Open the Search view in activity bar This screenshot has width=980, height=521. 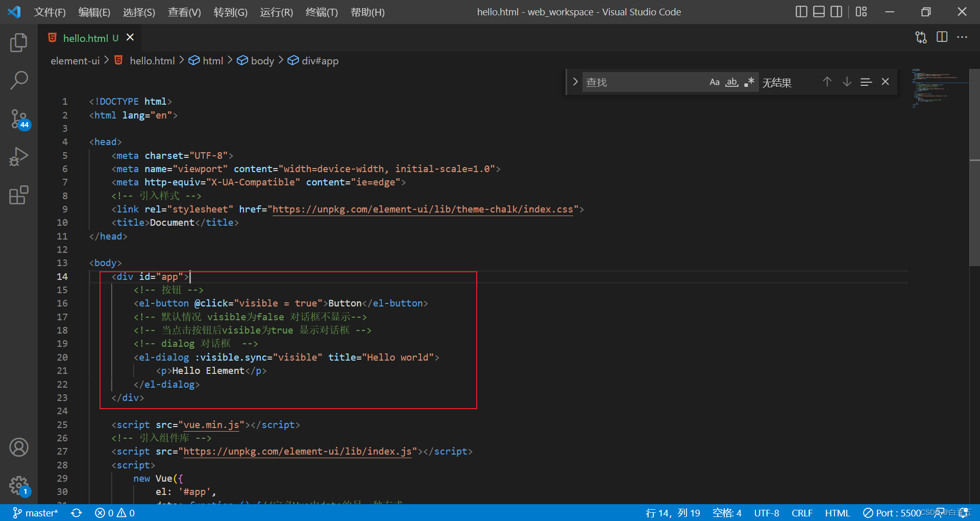click(19, 80)
